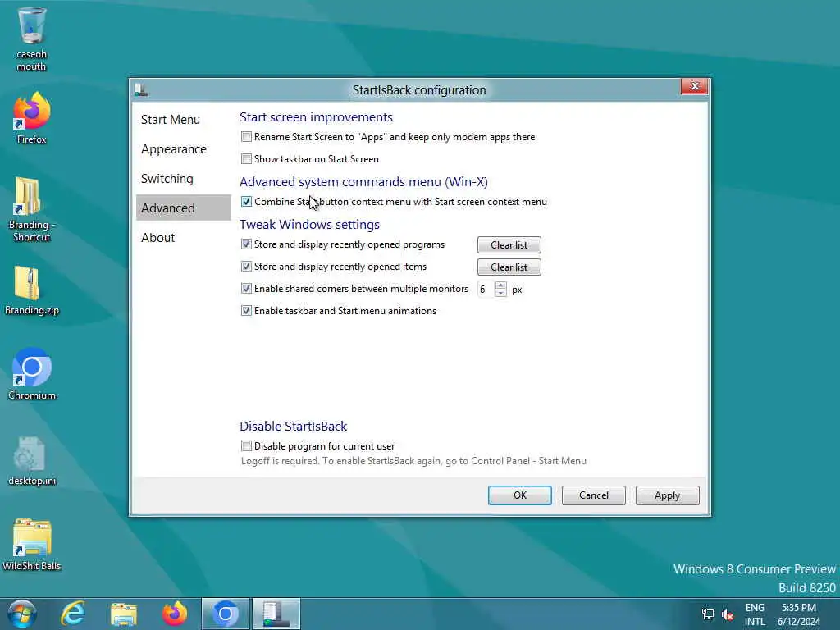
Task: Uncheck Enable taskbar and Start menu animations
Action: coord(246,311)
